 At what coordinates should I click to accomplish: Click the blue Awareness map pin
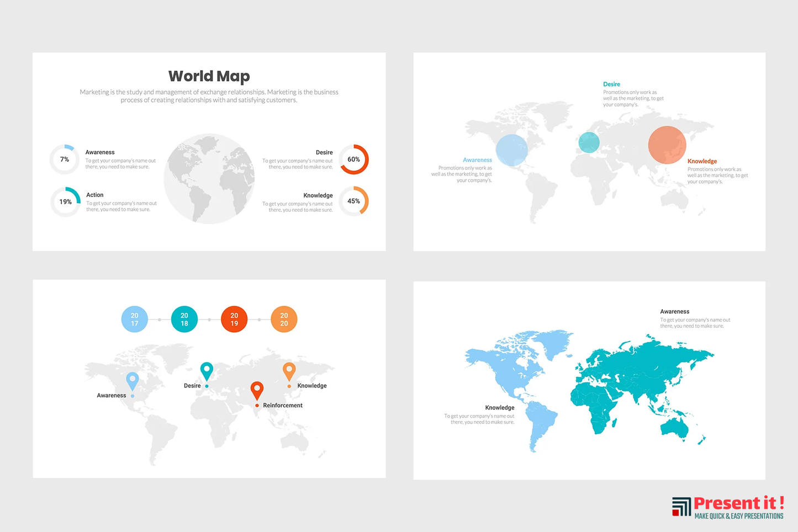[x=132, y=380]
